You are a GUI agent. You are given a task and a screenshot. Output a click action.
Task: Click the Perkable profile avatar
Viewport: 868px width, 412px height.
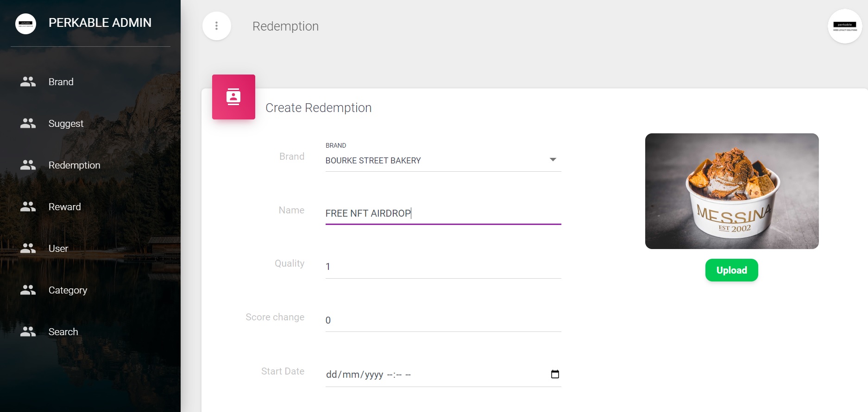844,26
